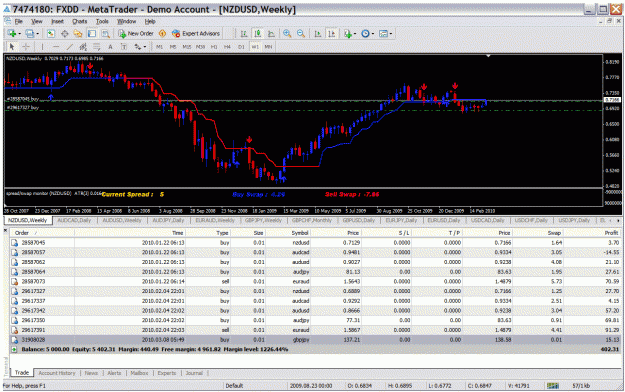Zoom out on the chart
This screenshot has width=625, height=392.
301,34
